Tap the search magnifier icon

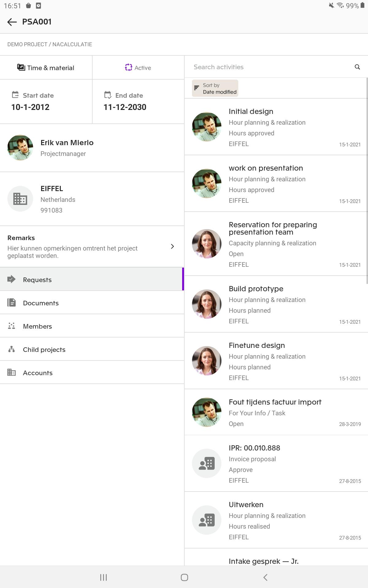tap(357, 67)
